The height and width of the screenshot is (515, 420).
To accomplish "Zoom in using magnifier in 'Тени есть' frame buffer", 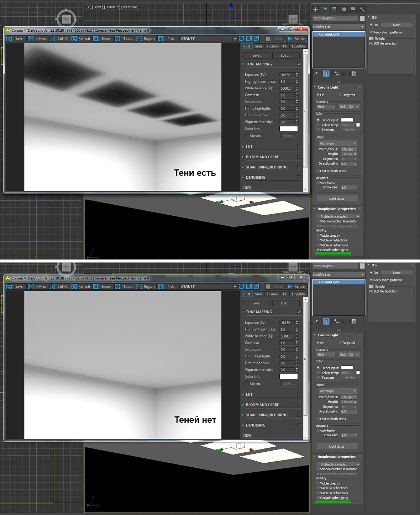I will [242, 38].
